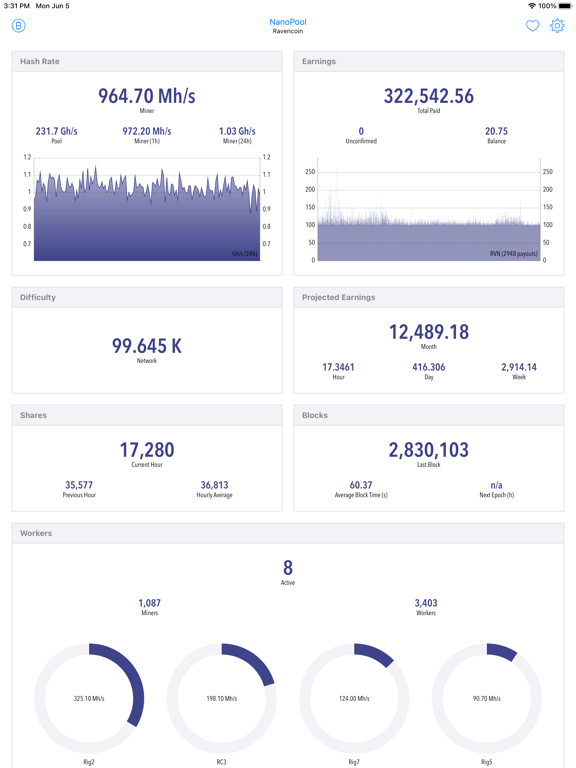This screenshot has height=768, width=576.
Task: Tap the Earnings section header
Action: click(x=429, y=61)
